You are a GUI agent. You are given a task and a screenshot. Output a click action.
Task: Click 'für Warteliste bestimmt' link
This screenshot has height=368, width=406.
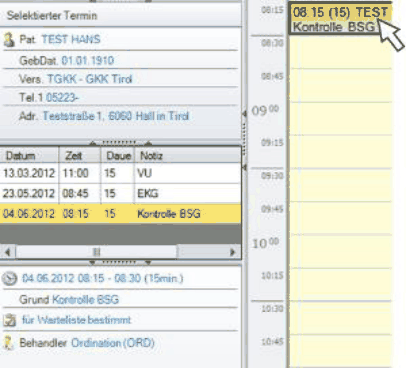[76, 320]
